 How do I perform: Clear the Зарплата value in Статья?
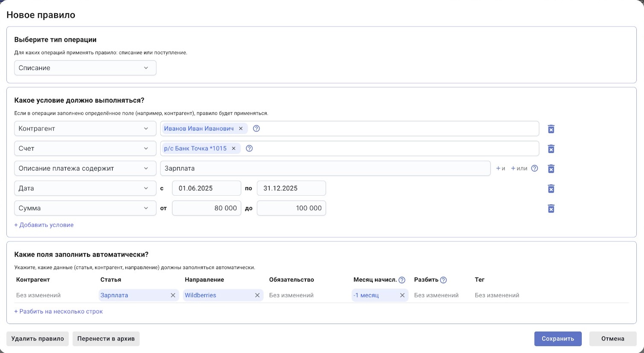pos(173,295)
